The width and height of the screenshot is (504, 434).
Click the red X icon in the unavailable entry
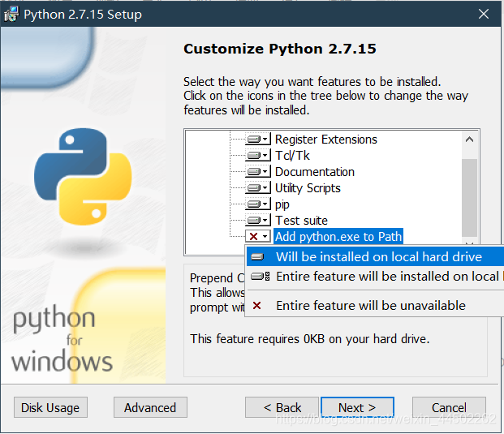pos(256,305)
